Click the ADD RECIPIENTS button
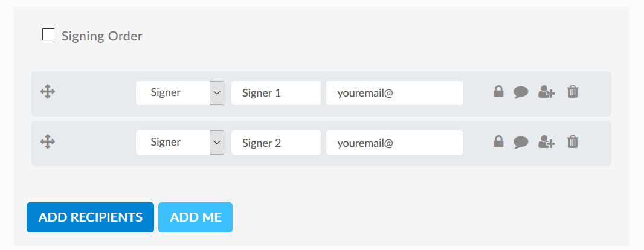This screenshot has height=250, width=644. tap(91, 217)
